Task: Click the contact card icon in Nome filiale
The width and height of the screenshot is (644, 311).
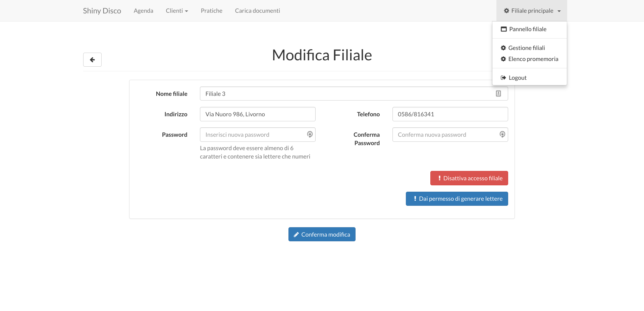Action: [x=498, y=94]
